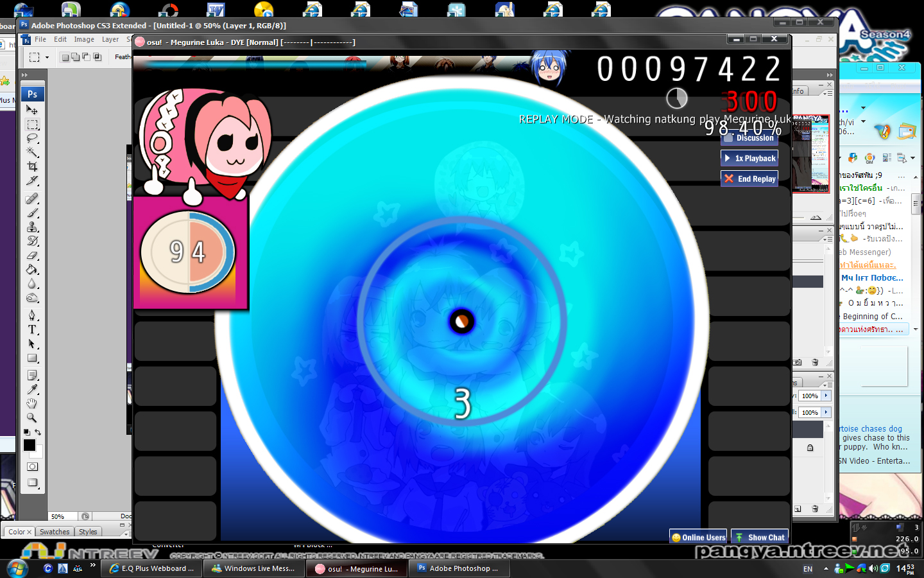
Task: Select the Slice tool
Action: (32, 180)
